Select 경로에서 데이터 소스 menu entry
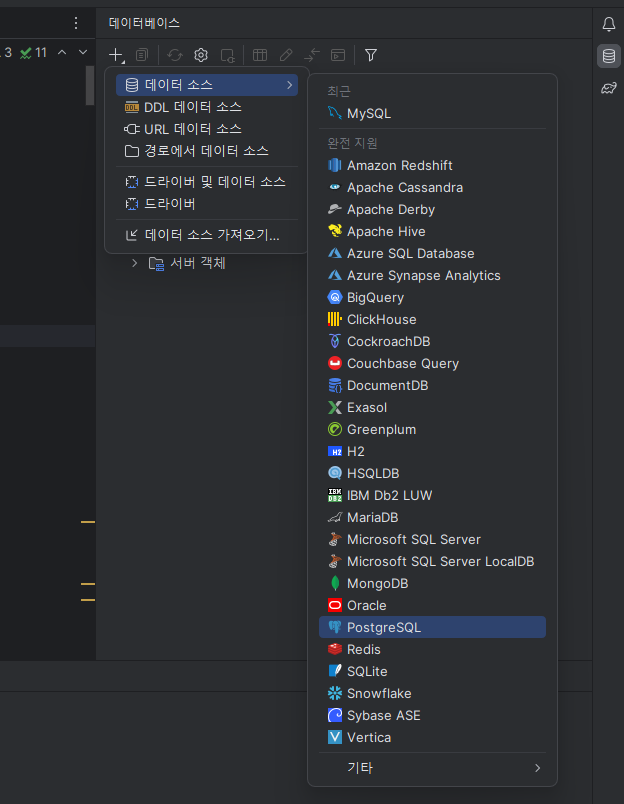Screen dimensions: 624x804 [207, 151]
